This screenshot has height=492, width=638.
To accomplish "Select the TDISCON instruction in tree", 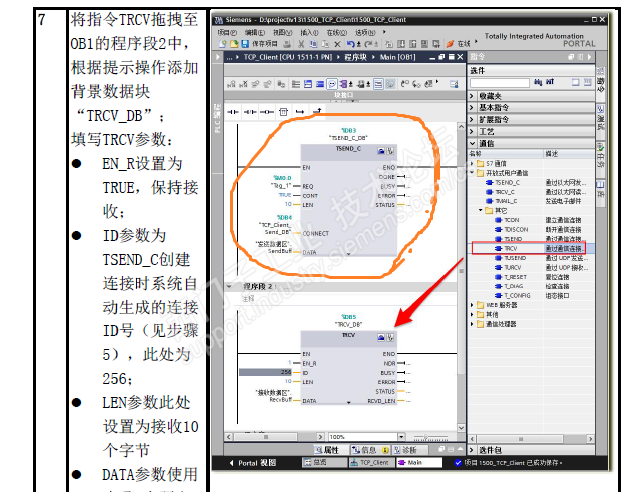I will point(516,230).
